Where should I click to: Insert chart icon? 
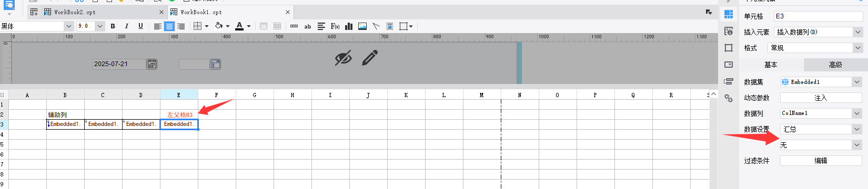pyautogui.click(x=349, y=26)
